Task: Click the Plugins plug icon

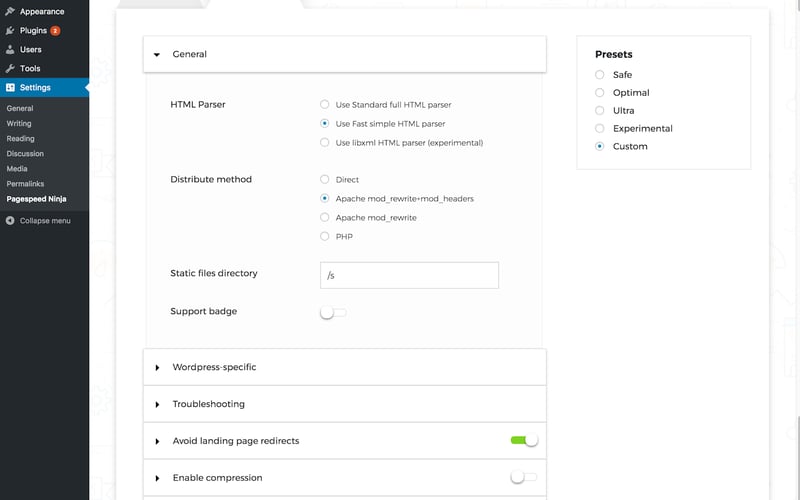Action: pos(10,31)
